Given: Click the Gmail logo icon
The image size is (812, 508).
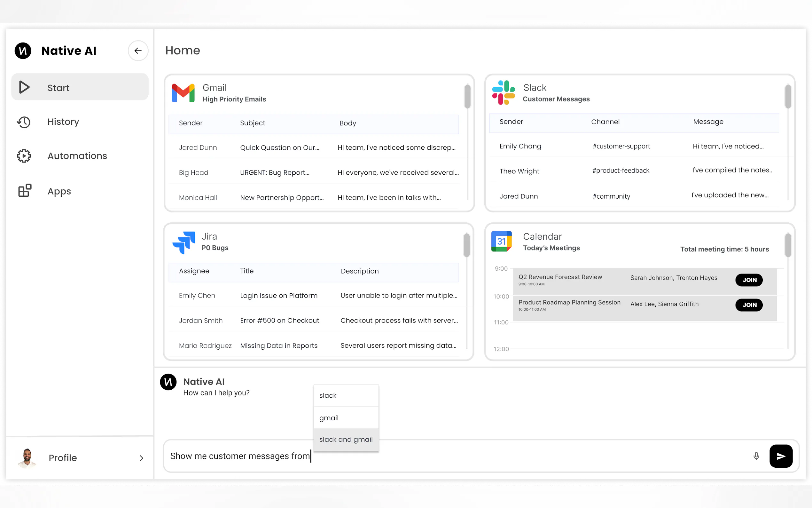Looking at the screenshot, I should pyautogui.click(x=183, y=93).
